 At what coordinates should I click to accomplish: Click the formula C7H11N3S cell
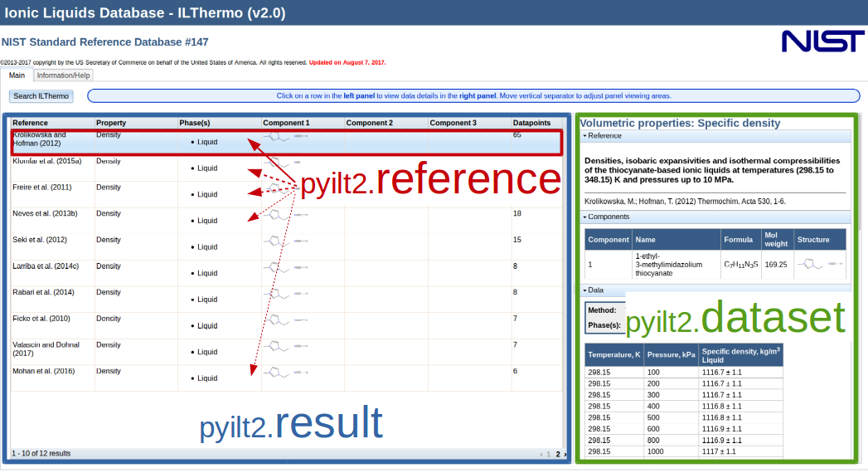click(740, 264)
